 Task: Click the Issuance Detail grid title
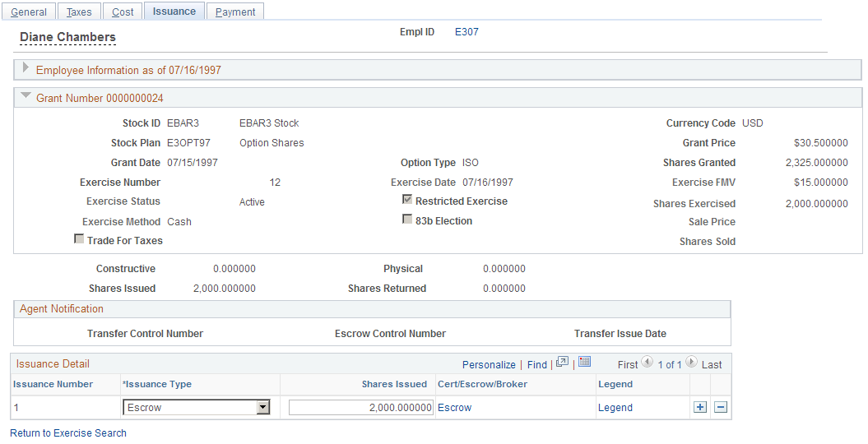pyautogui.click(x=53, y=363)
